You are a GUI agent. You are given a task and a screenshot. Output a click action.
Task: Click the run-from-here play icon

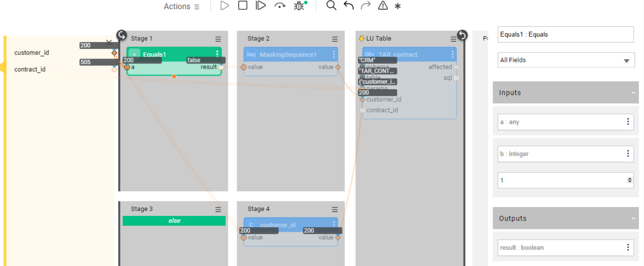pyautogui.click(x=261, y=6)
